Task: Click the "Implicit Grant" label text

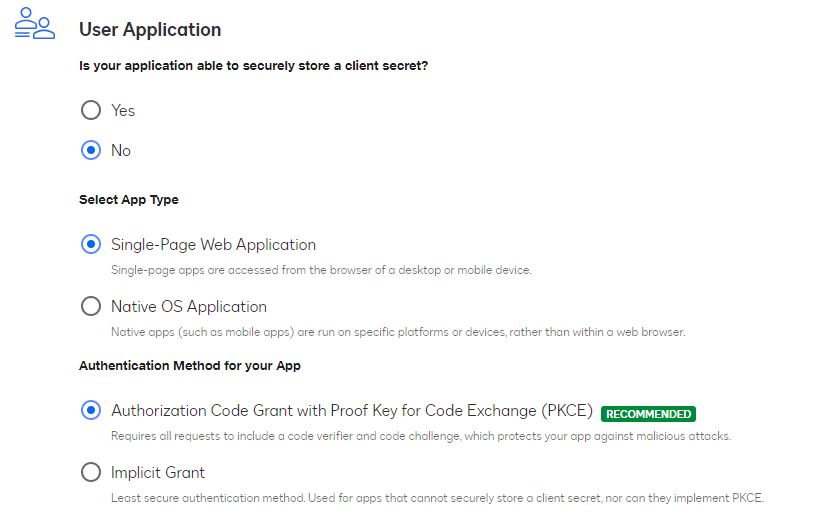Action: coord(158,472)
